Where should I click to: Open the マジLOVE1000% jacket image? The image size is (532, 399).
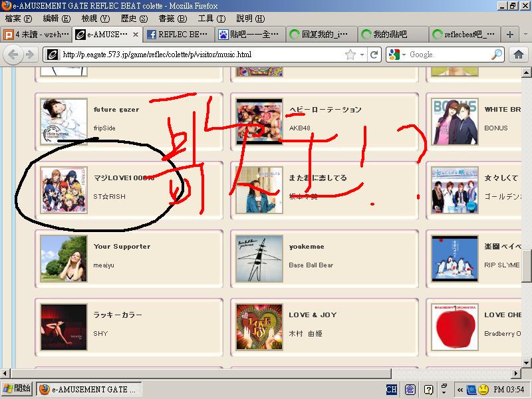point(64,190)
